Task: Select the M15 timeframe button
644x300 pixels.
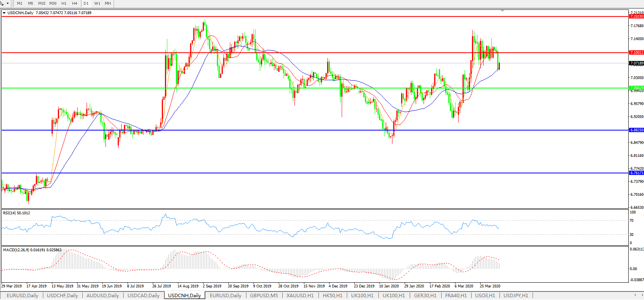Action: pyautogui.click(x=42, y=3)
